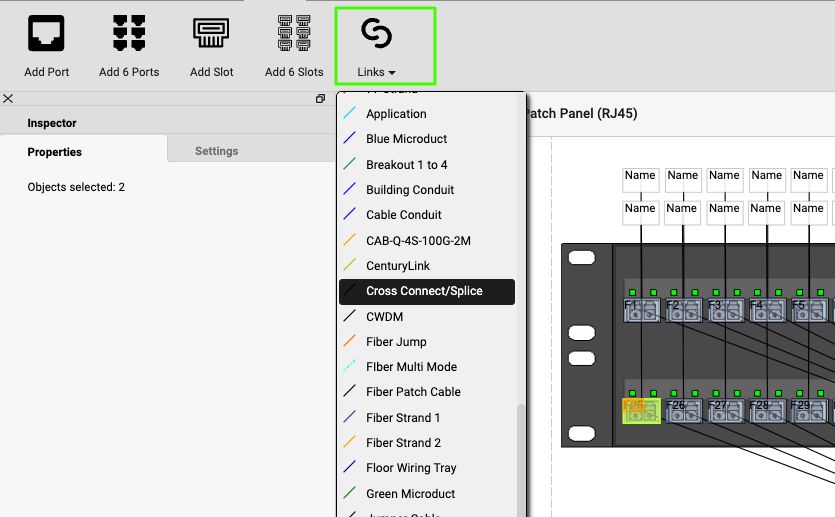The image size is (835, 517).
Task: Click the panel undock icon
Action: point(320,99)
